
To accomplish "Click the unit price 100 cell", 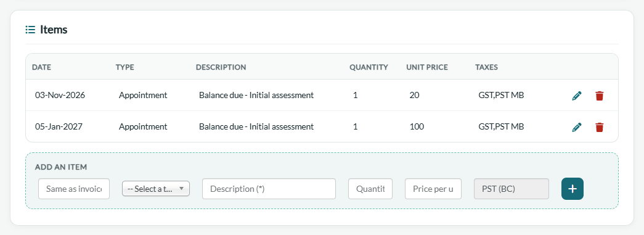I will (417, 126).
